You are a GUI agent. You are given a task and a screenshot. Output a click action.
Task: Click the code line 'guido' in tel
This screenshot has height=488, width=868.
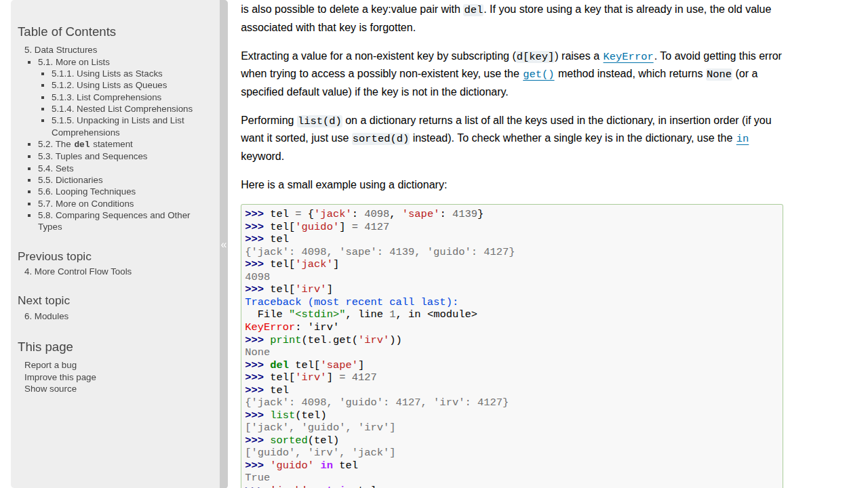[x=301, y=466]
